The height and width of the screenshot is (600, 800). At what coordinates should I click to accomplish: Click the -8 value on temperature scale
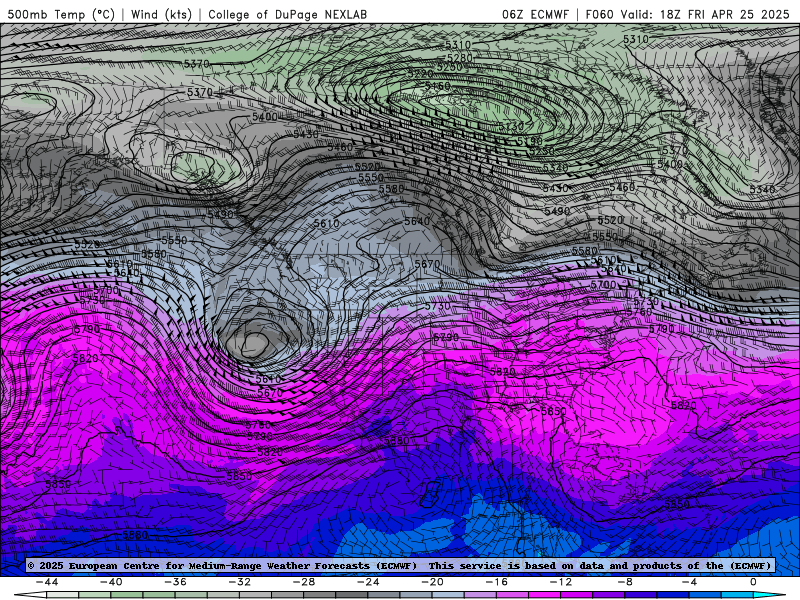pyautogui.click(x=624, y=582)
